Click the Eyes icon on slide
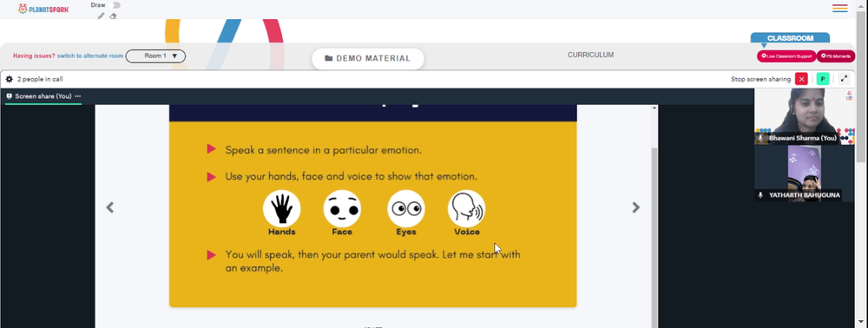 point(406,208)
